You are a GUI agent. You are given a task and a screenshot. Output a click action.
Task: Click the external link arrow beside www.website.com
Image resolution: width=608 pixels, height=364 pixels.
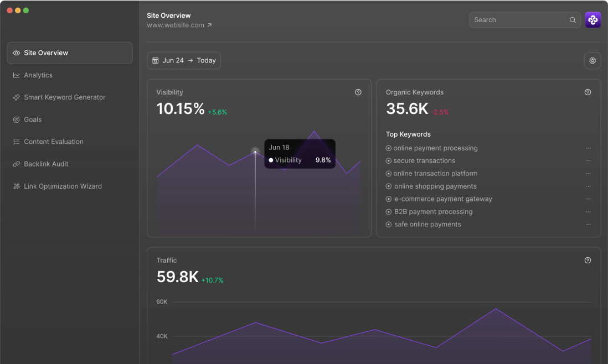click(209, 25)
